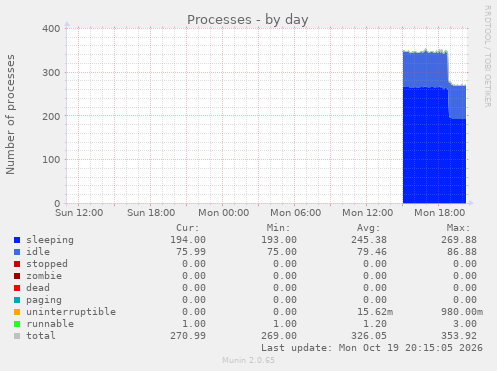Click total average value 326.05

tap(369, 336)
